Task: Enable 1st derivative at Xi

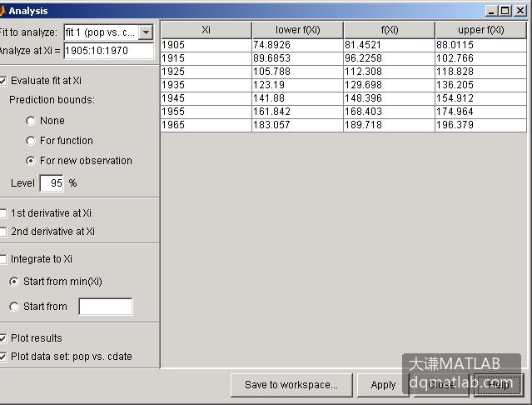Action: [x=2, y=213]
